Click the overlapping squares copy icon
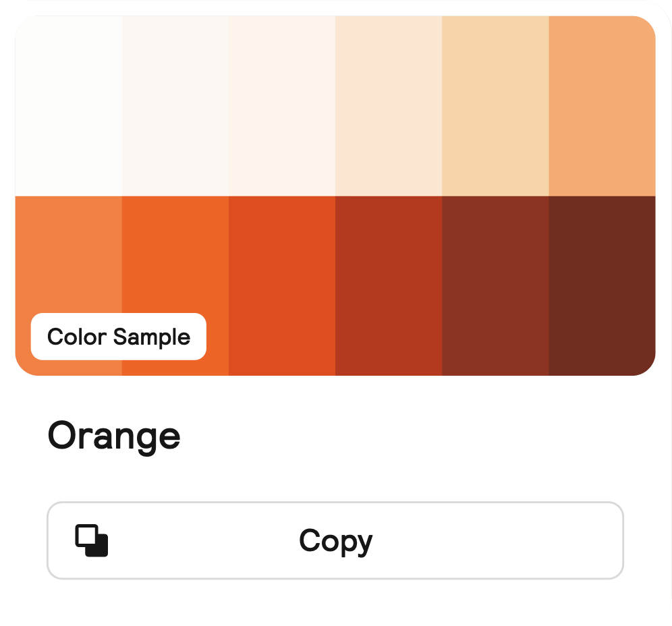The height and width of the screenshot is (626, 672). [92, 540]
